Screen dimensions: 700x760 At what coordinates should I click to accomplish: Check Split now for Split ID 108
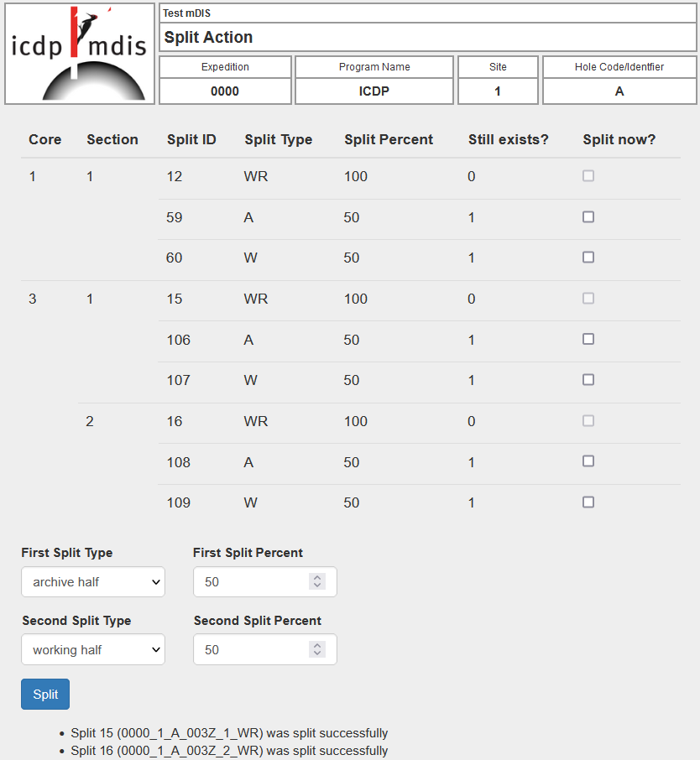coord(588,461)
